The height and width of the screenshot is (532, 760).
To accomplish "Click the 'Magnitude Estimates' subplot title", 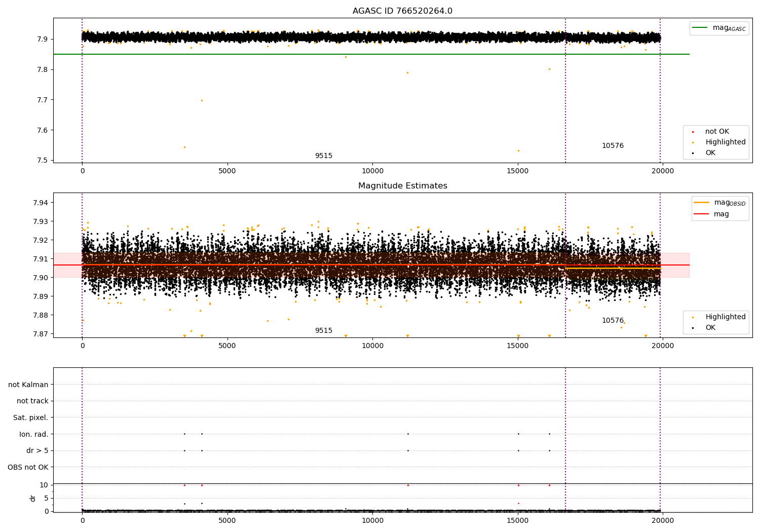I will tap(402, 186).
